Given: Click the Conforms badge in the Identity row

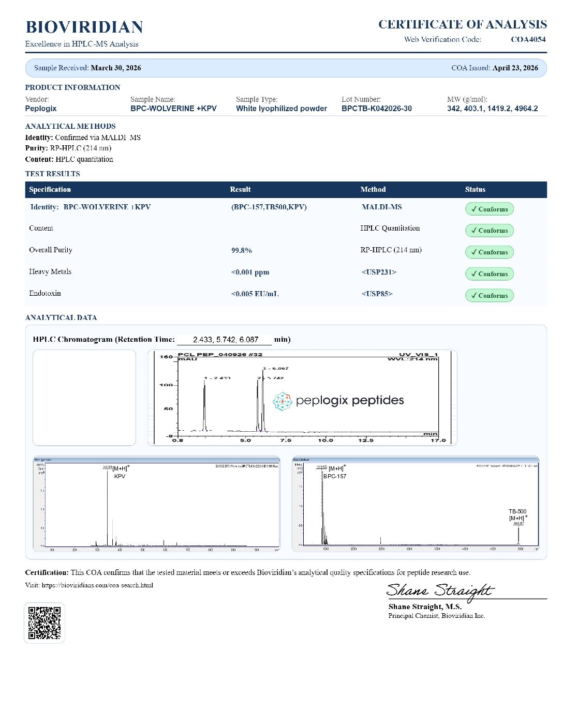Looking at the screenshot, I should click(x=490, y=209).
